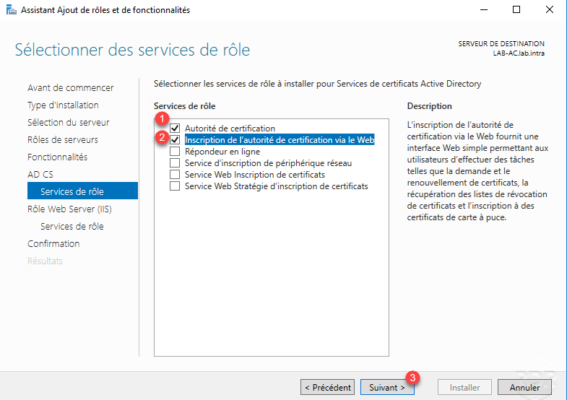This screenshot has height=400, width=567.
Task: Click the LAB-AC.lab.intra destination server text
Action: 519,53
